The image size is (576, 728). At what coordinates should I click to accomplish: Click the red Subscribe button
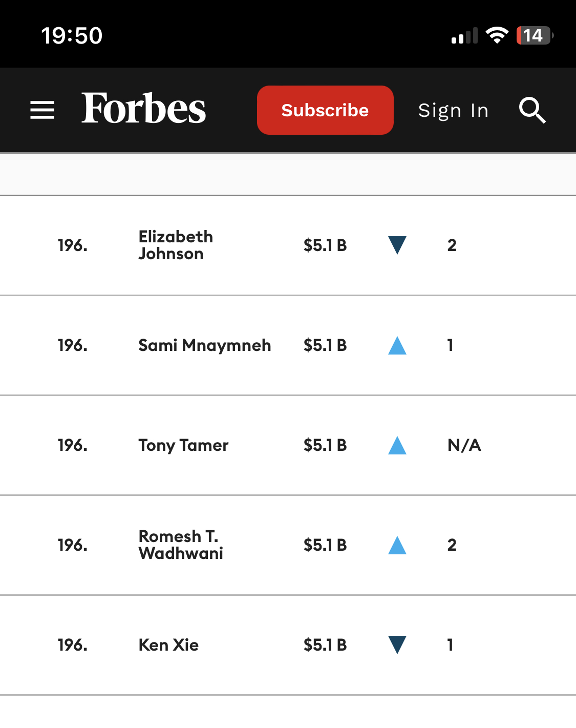(x=325, y=110)
